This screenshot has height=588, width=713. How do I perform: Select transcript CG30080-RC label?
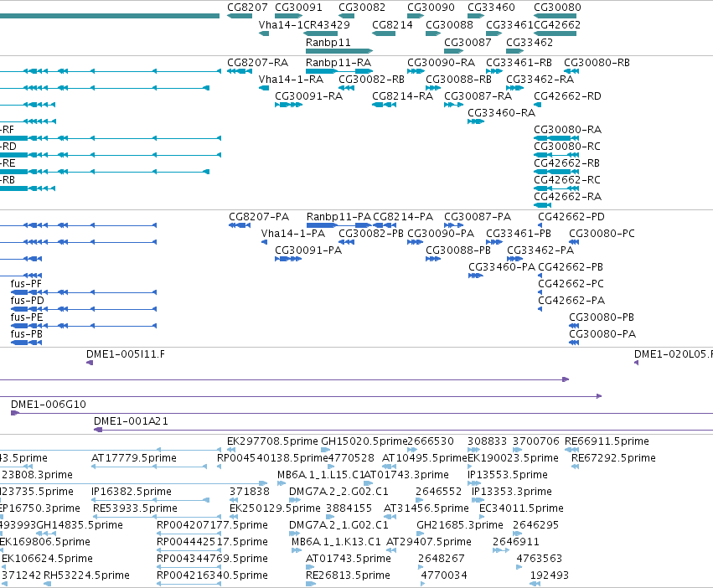tap(567, 147)
